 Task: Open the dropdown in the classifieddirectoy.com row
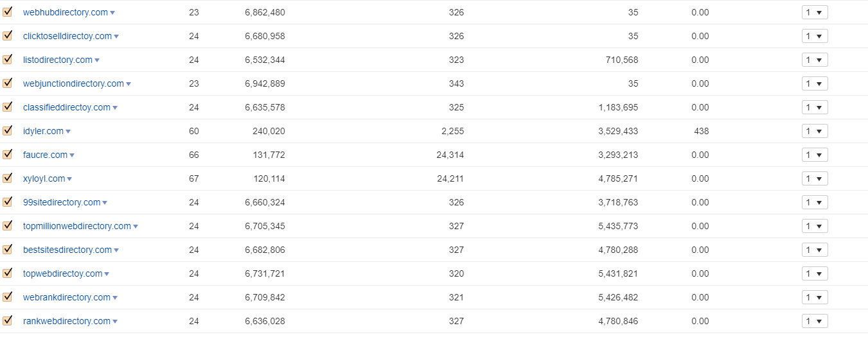coord(815,107)
